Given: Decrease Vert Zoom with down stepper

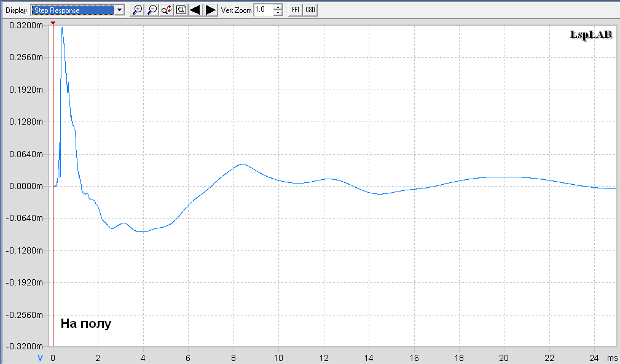Looking at the screenshot, I should tap(278, 13).
